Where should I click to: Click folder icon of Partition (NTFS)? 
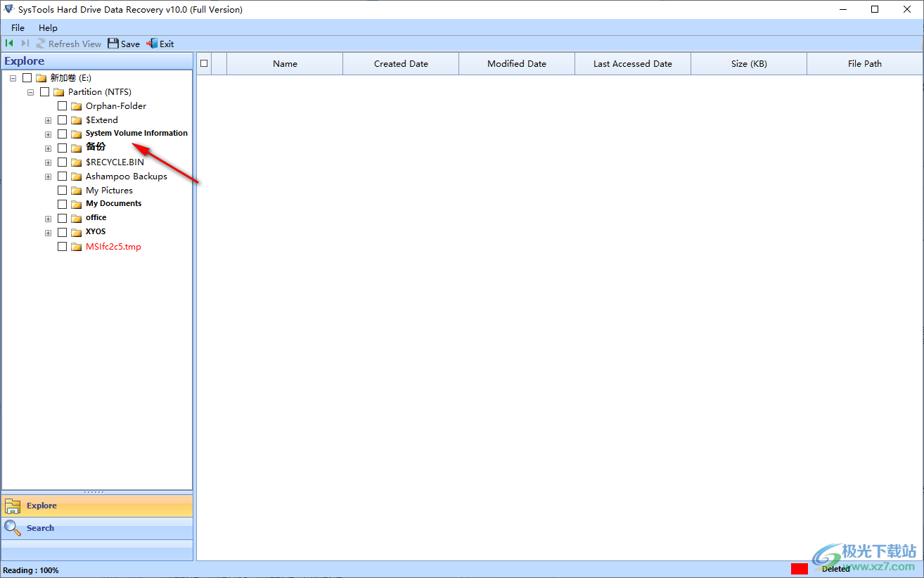(59, 92)
